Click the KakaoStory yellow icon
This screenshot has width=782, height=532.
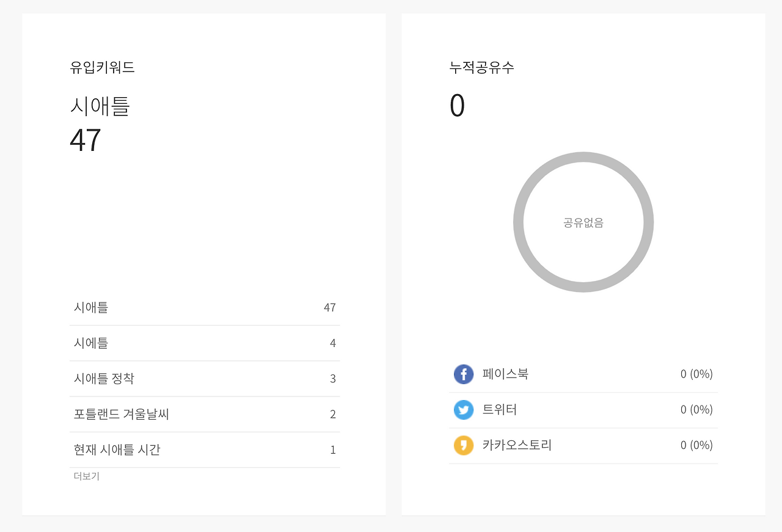[464, 445]
